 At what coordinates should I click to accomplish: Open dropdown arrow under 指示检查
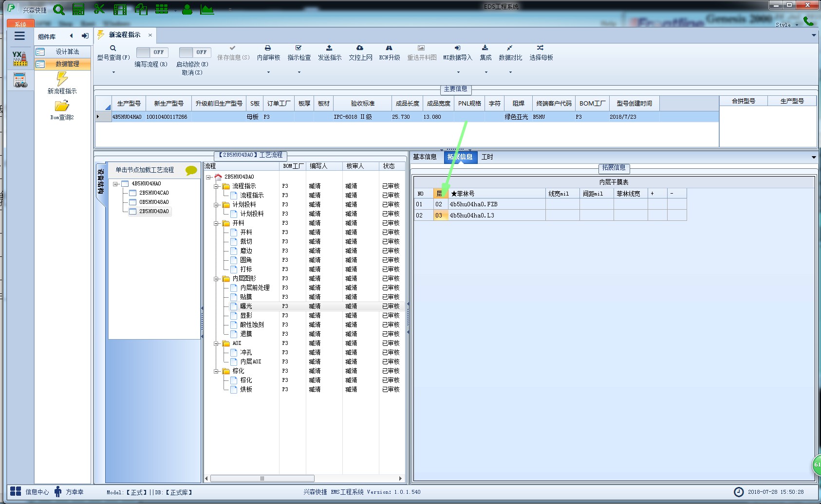pos(299,72)
